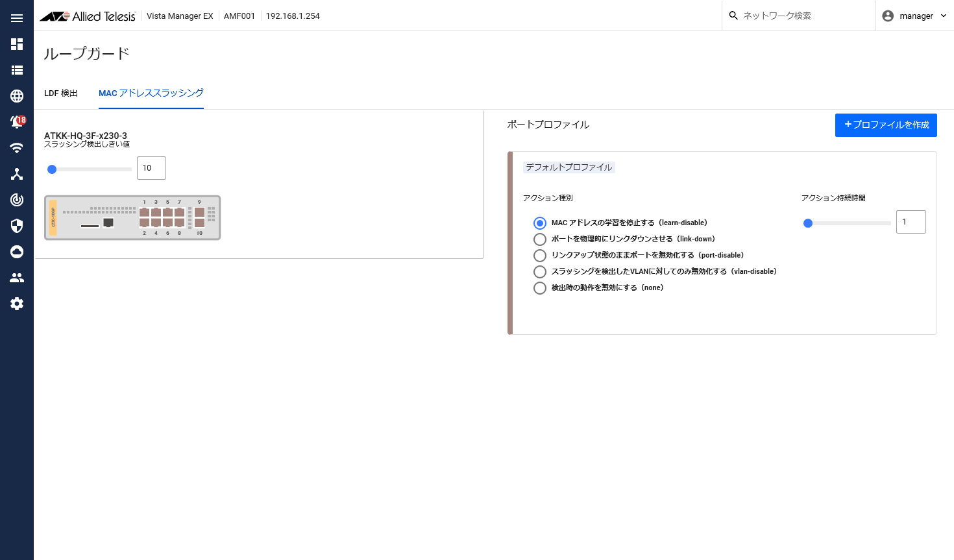This screenshot has height=560, width=954.
Task: Expand the manager account dropdown
Action: [x=915, y=16]
